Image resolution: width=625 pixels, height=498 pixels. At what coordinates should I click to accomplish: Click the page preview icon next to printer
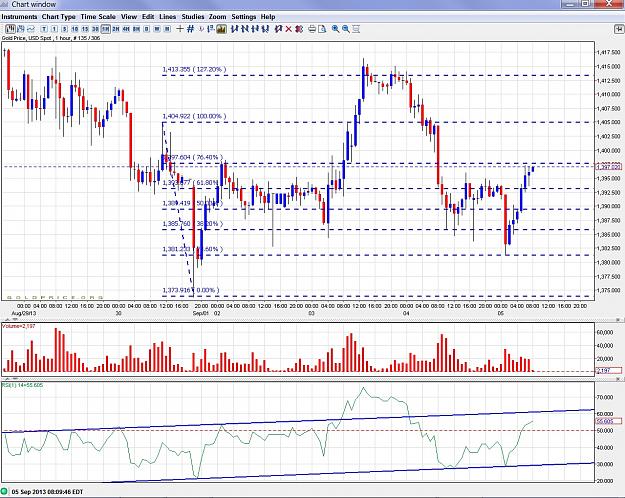point(322,29)
